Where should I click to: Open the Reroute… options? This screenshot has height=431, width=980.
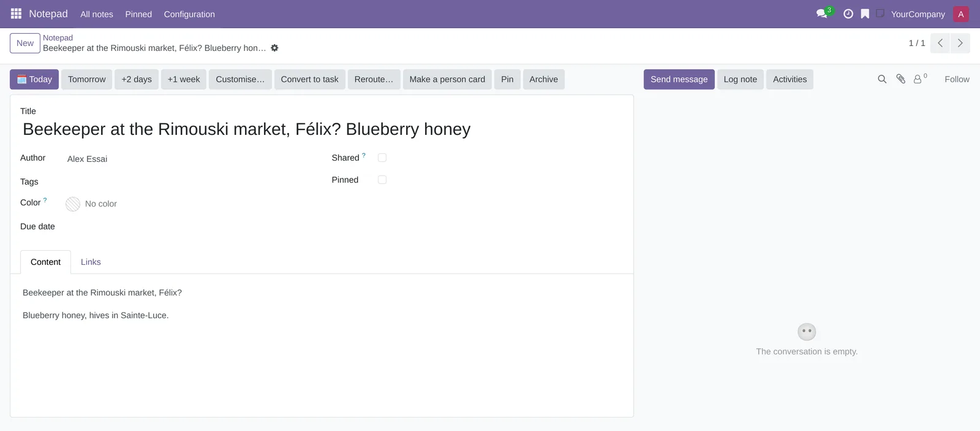tap(374, 79)
